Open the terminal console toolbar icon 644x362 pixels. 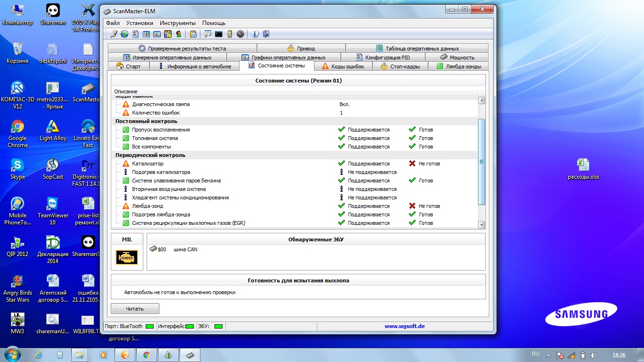pos(218,34)
